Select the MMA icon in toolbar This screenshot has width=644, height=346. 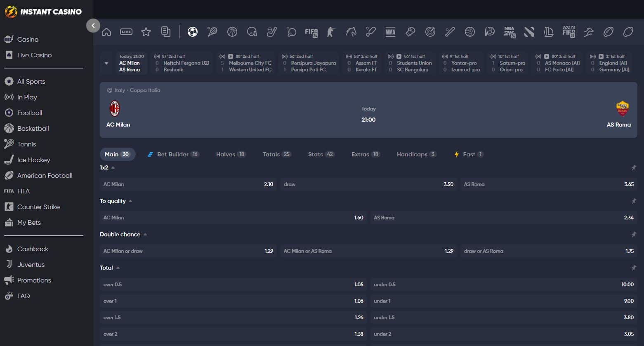[x=390, y=32]
